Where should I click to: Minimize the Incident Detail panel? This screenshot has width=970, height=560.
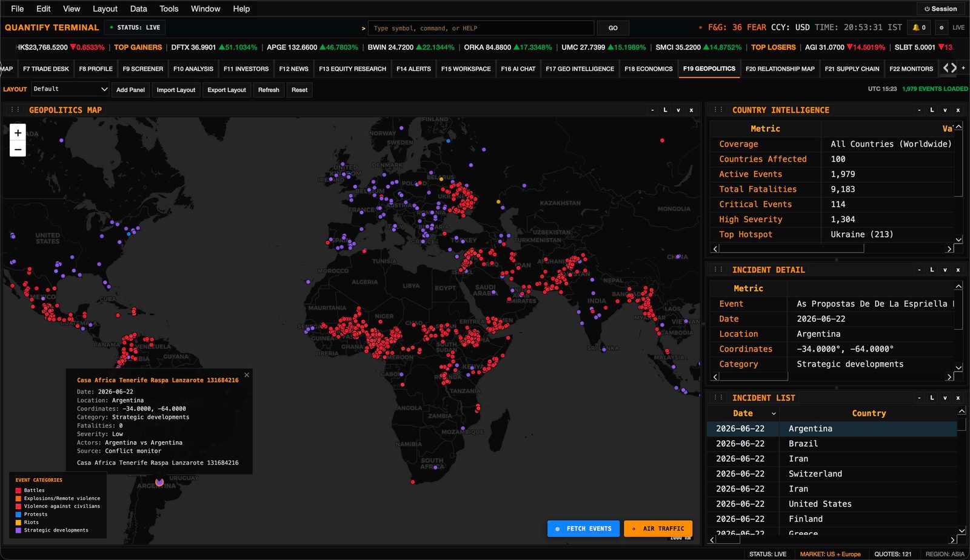click(x=919, y=270)
